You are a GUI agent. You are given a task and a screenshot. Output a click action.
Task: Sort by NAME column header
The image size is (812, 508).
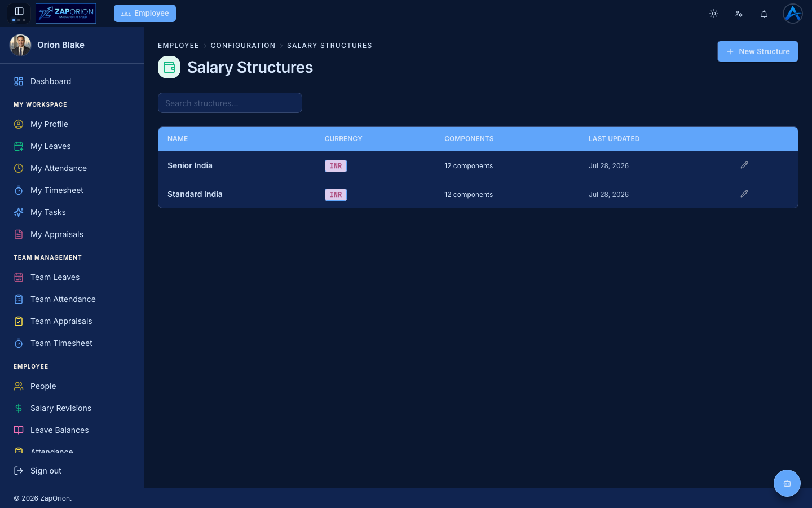pyautogui.click(x=178, y=139)
